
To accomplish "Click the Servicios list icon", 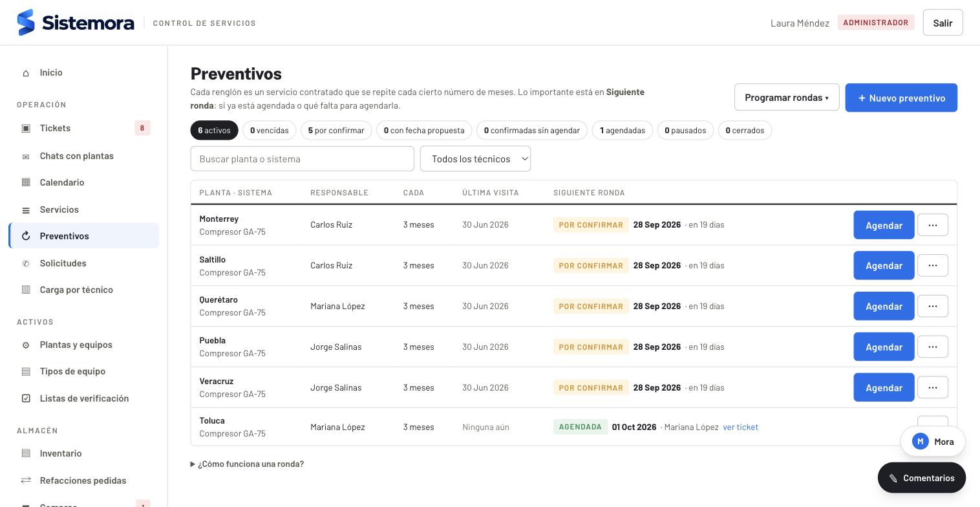I will [x=26, y=210].
